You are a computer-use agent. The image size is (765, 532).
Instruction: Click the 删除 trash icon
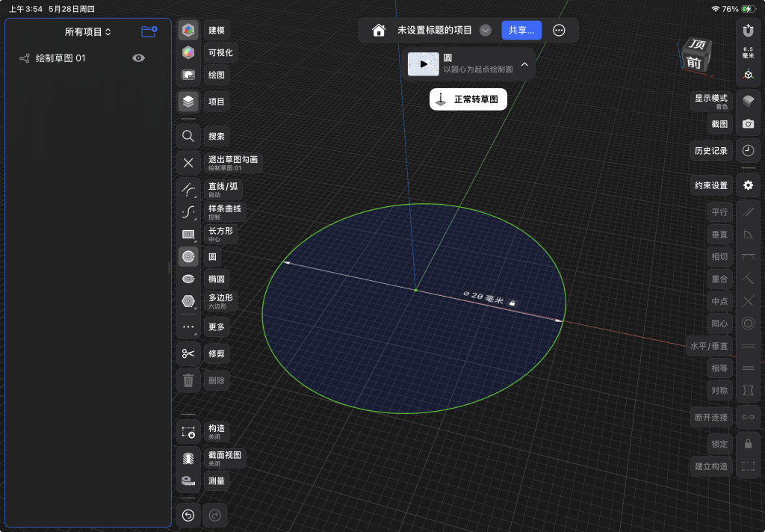tap(188, 380)
